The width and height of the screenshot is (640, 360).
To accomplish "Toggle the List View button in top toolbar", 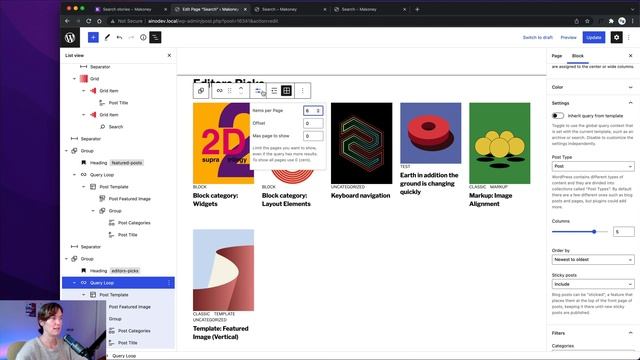I will click(x=155, y=38).
